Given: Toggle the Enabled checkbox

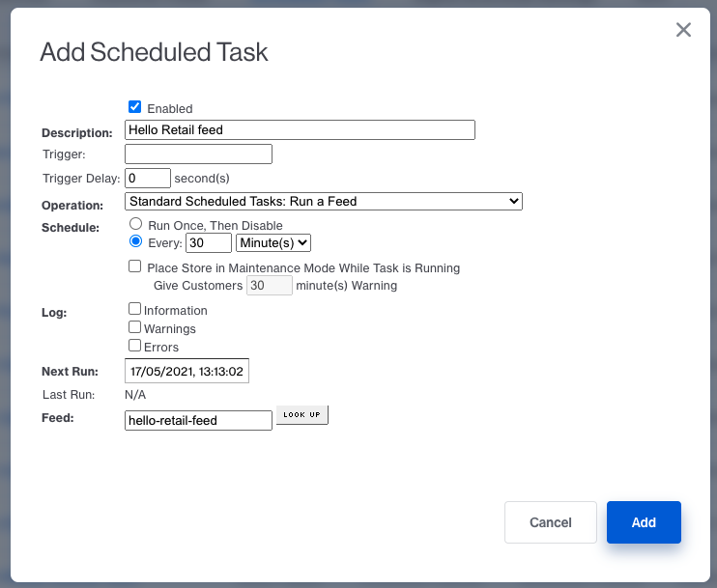Looking at the screenshot, I should (135, 107).
